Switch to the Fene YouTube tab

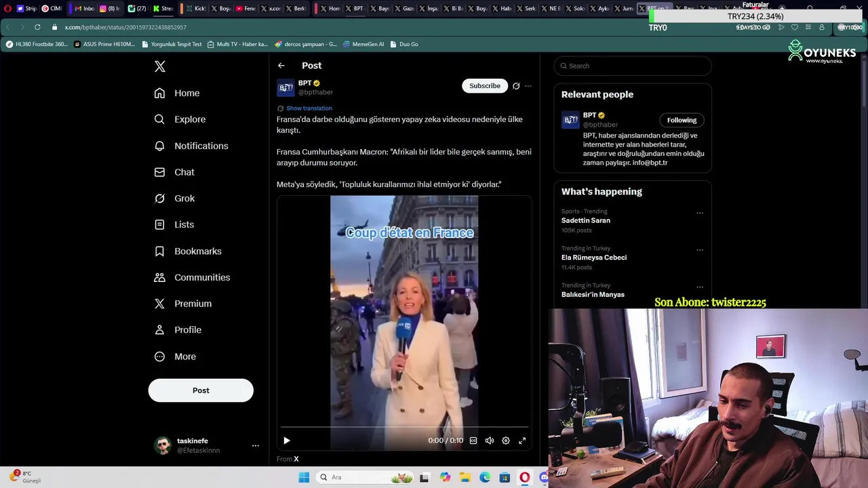pyautogui.click(x=245, y=9)
